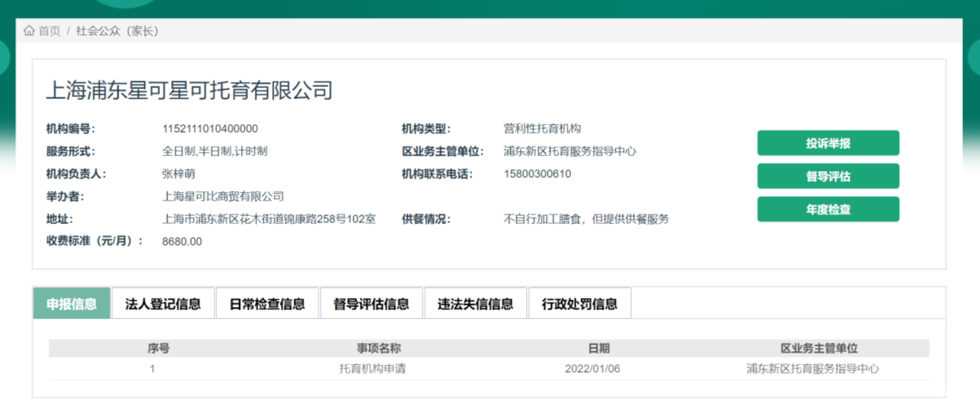
Task: Click organizer 上海星可比商贸有限公司
Action: tap(223, 196)
